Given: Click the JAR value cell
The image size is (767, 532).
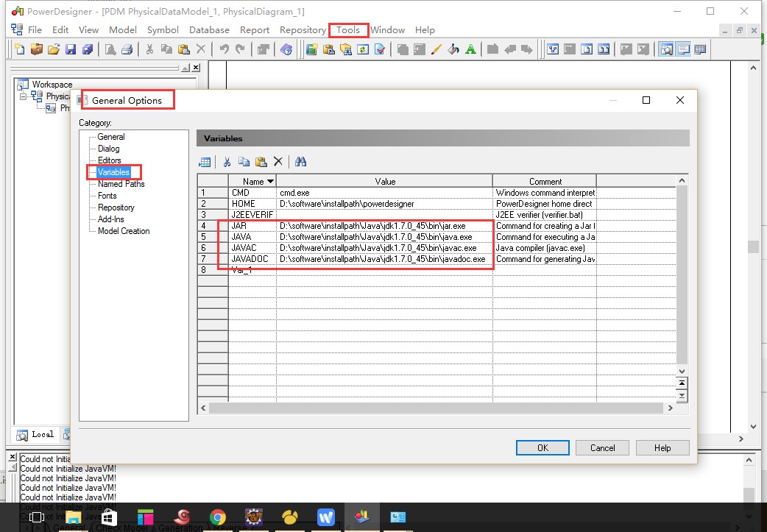Looking at the screenshot, I should tap(384, 226).
